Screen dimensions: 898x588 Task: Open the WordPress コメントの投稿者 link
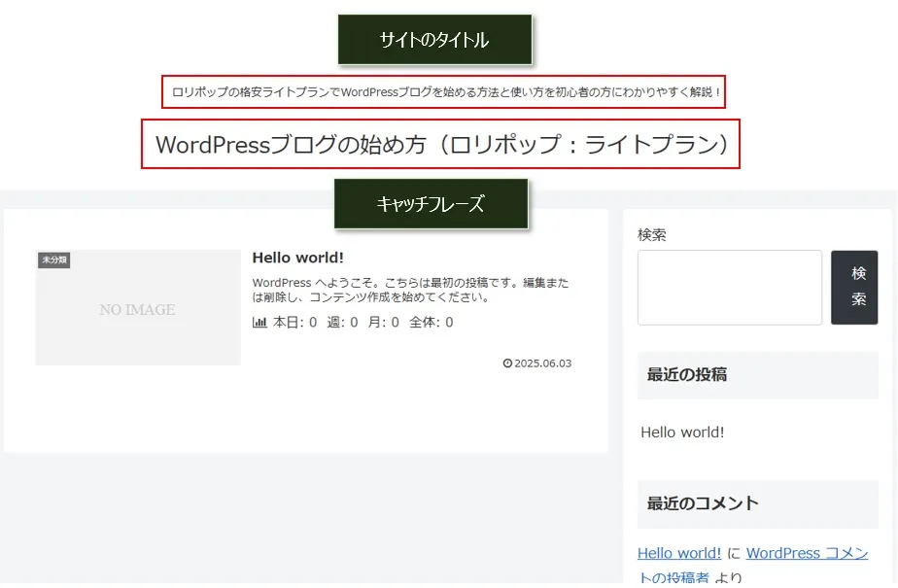(807, 553)
